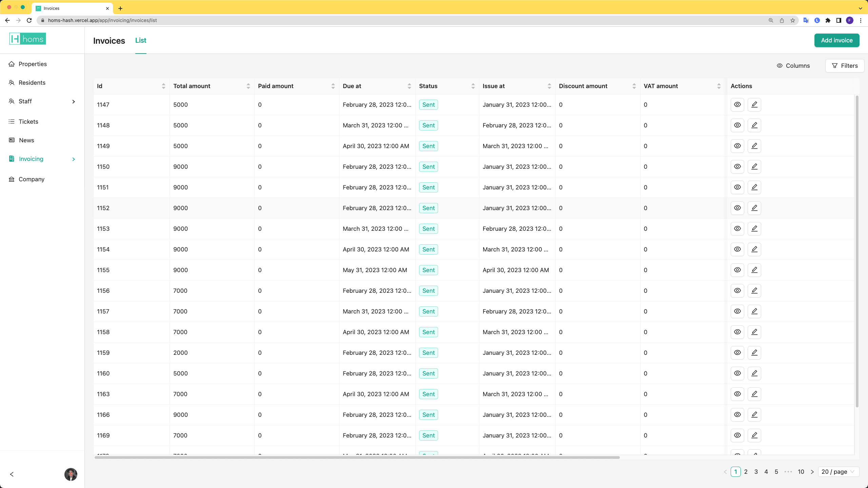
Task: Click the Add invoice button
Action: pos(836,40)
